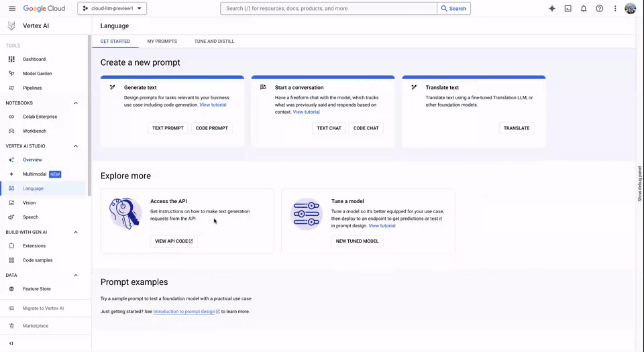
Task: Open the three-dot settings menu
Action: (x=615, y=8)
